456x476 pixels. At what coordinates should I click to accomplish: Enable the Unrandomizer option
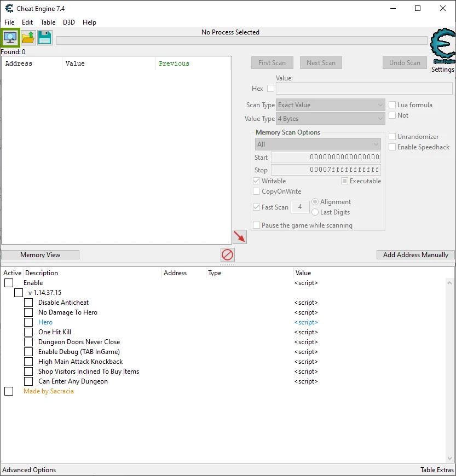click(x=392, y=137)
